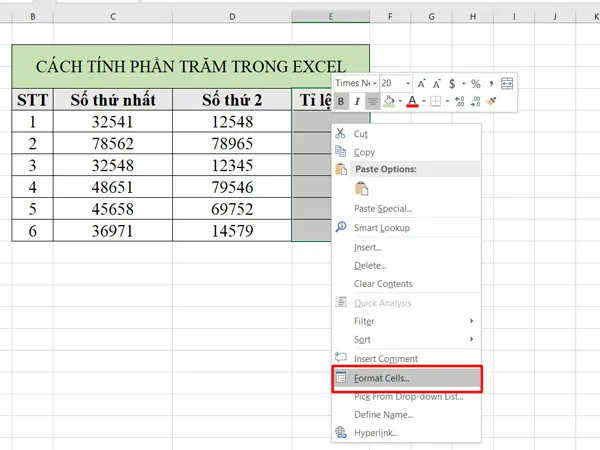Toggle center alignment in mini toolbar
Viewport: 600px width, 450px height.
pyautogui.click(x=372, y=101)
